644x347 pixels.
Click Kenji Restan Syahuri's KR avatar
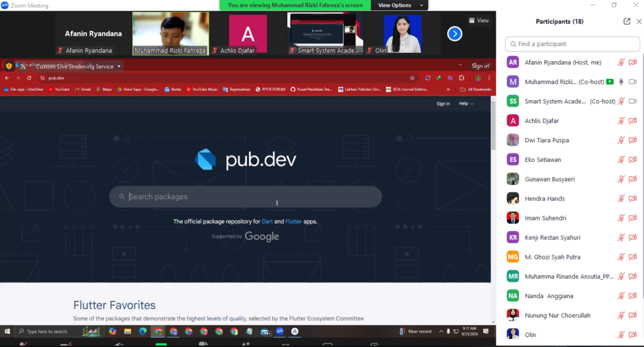click(513, 237)
